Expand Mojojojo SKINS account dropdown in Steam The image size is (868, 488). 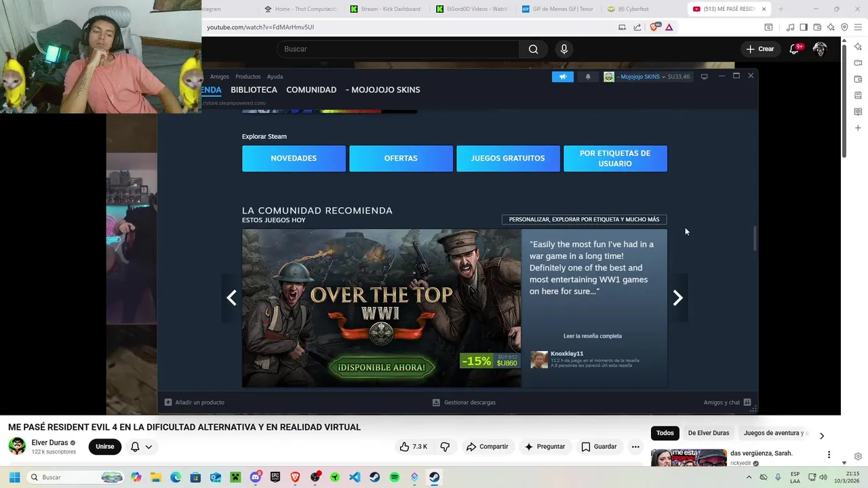[641, 77]
